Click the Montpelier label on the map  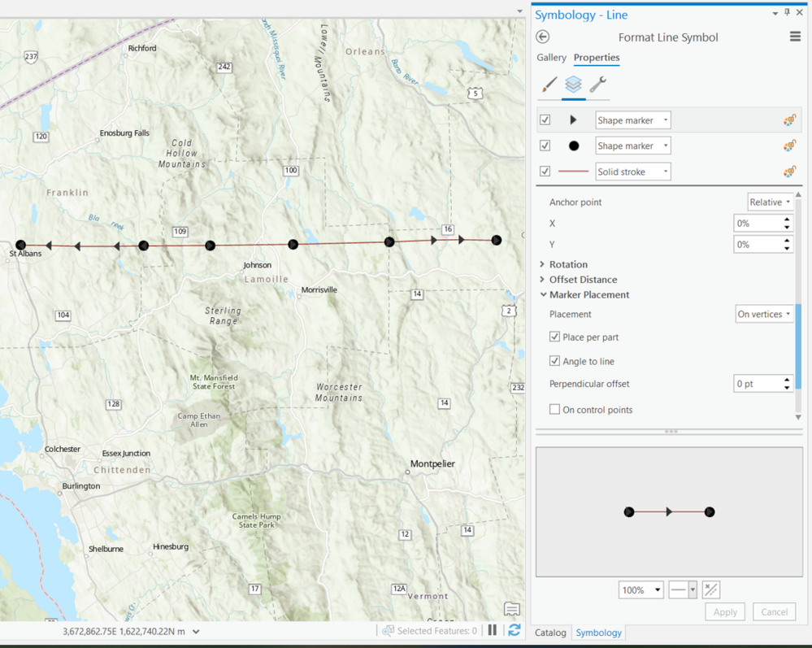(432, 463)
